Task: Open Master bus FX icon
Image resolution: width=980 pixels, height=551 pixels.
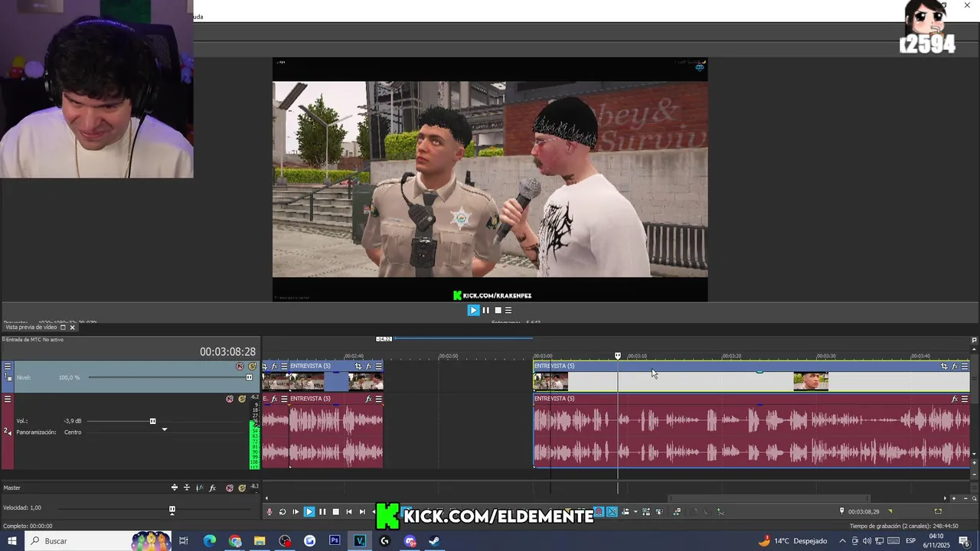Action: pyautogui.click(x=213, y=487)
